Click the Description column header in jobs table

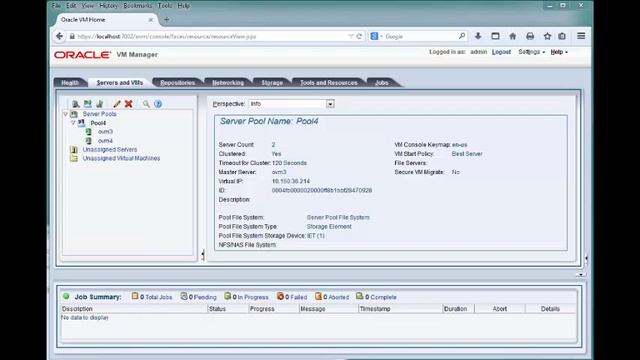coord(134,309)
